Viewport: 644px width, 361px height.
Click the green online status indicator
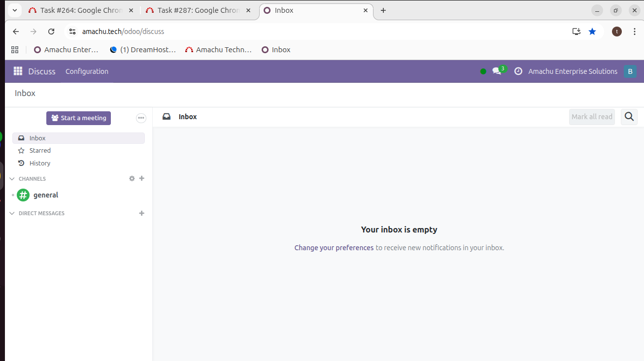(x=483, y=71)
